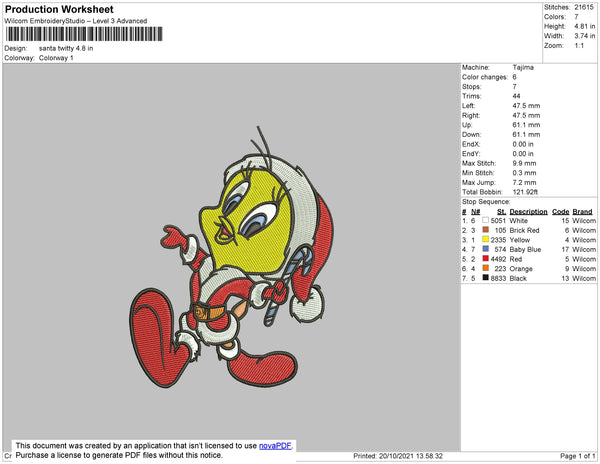This screenshot has height=464, width=600.
Task: Select the Trims value '44'
Action: click(x=516, y=96)
